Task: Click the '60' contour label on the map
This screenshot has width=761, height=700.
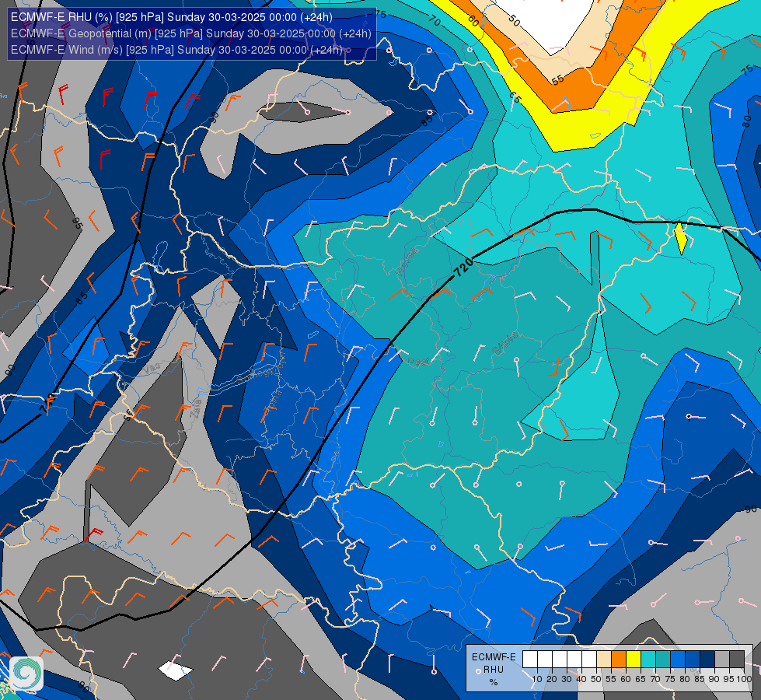Action: click(x=473, y=21)
